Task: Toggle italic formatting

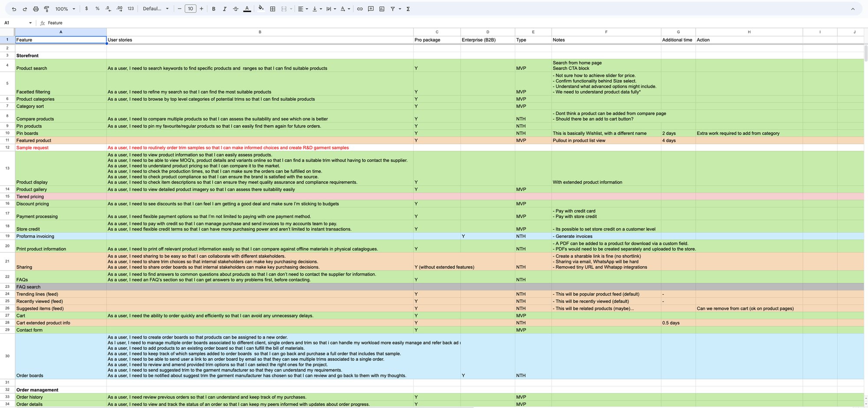Action: click(x=224, y=9)
